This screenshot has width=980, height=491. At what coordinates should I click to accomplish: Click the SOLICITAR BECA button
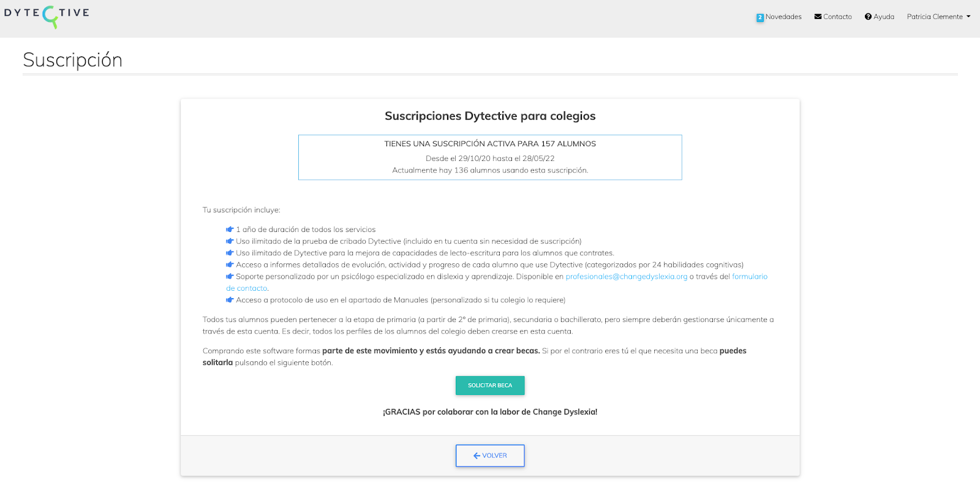[x=490, y=385]
